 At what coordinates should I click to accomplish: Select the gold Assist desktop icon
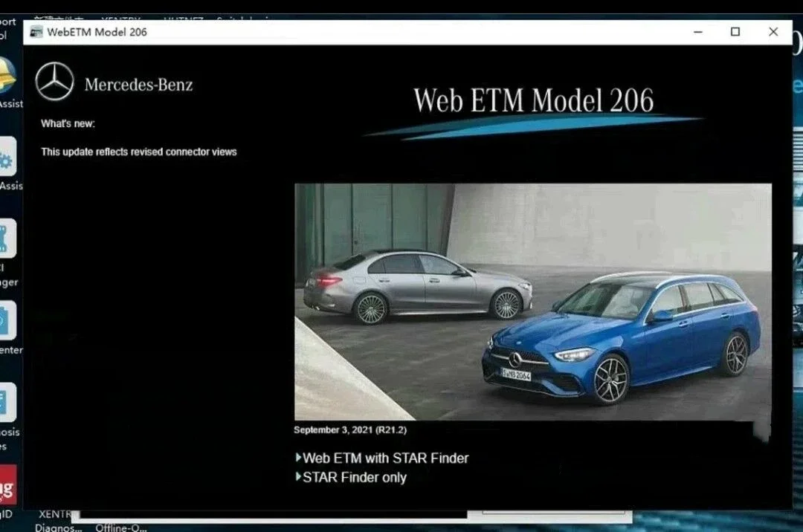point(7,76)
